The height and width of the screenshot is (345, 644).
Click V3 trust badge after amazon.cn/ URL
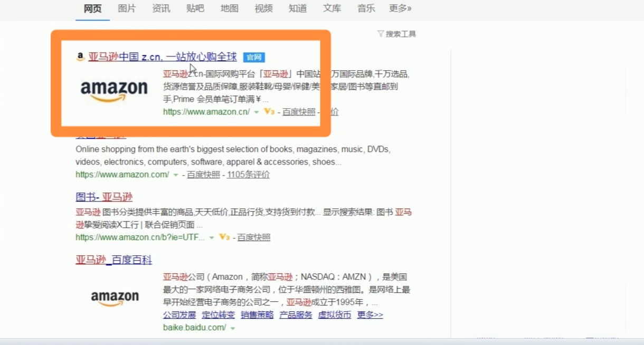coord(269,112)
